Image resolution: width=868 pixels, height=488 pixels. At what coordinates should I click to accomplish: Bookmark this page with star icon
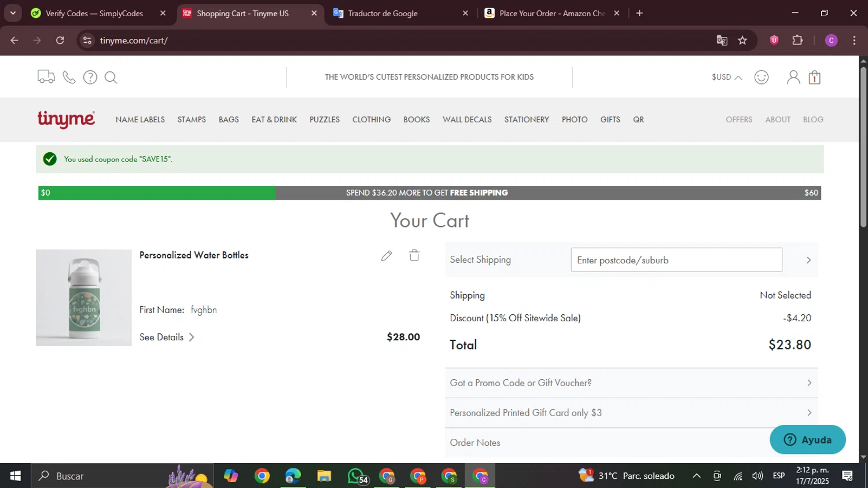(742, 41)
